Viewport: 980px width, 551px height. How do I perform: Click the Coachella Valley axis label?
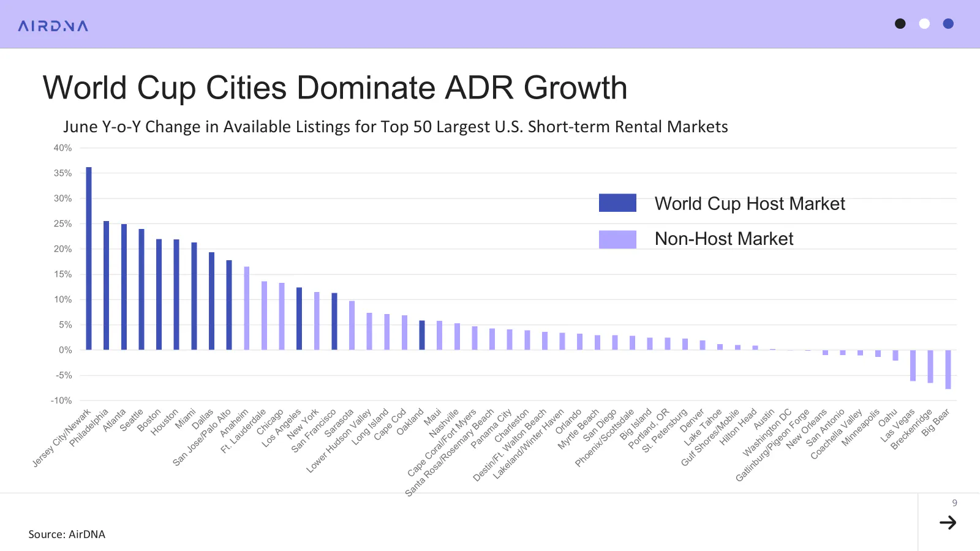click(x=836, y=434)
